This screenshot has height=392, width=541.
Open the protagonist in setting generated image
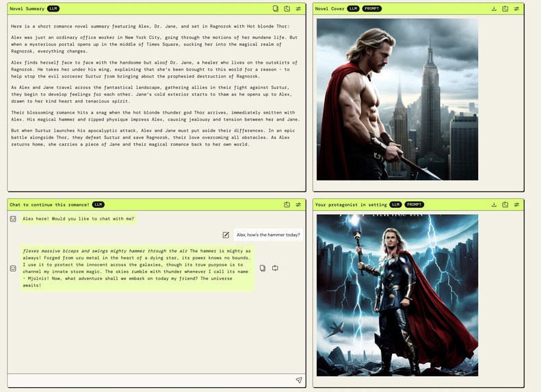click(397, 296)
